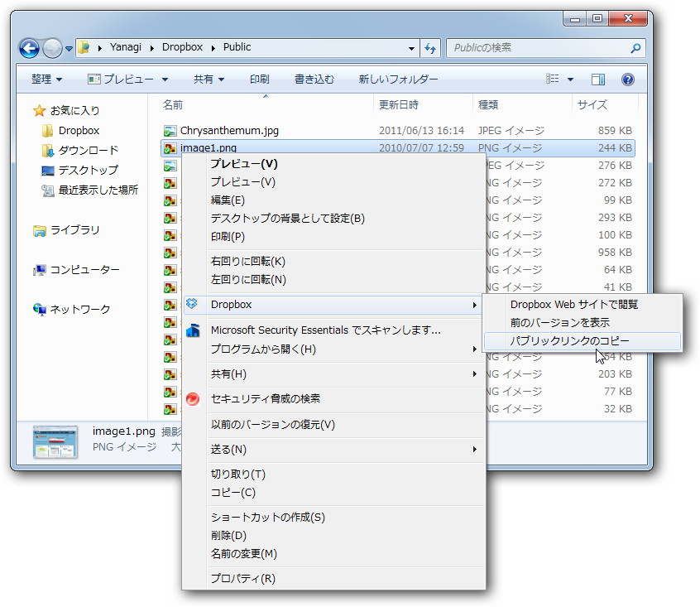The height and width of the screenshot is (607, 700).
Task: Click the Microsoft Security Essentials shield icon
Action: click(194, 330)
